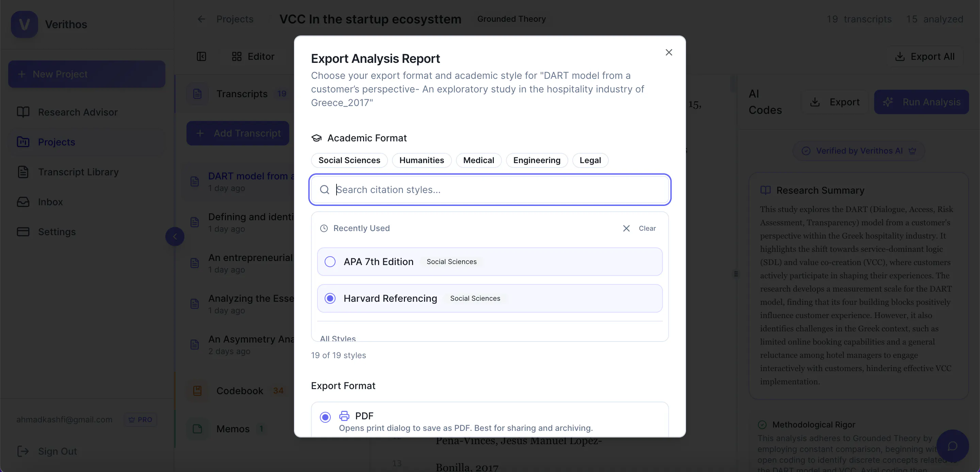Select the Harvard Referencing radio button
The width and height of the screenshot is (980, 472).
point(330,299)
